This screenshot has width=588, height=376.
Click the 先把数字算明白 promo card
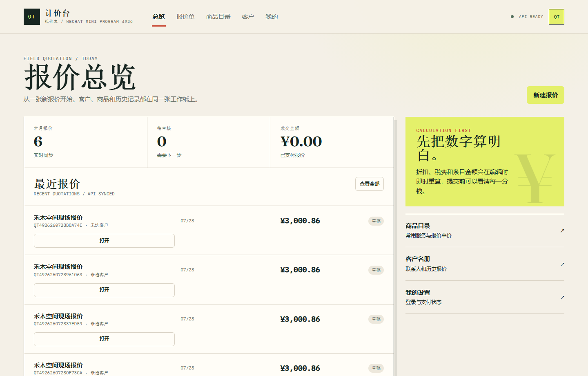tap(485, 161)
